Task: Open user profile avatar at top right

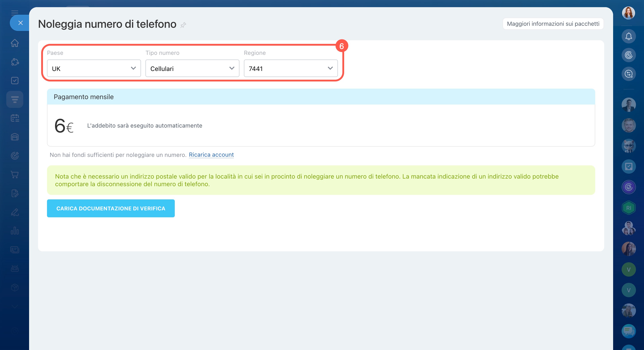Action: [629, 13]
